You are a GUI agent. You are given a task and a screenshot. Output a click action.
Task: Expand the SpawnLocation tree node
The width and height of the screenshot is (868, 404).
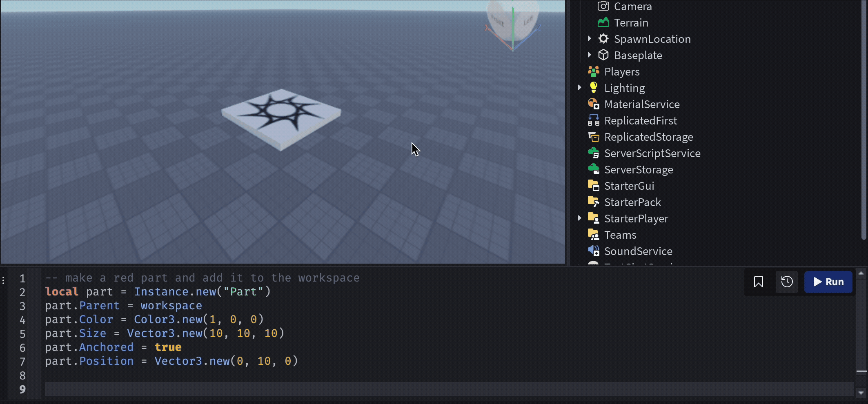pos(589,38)
